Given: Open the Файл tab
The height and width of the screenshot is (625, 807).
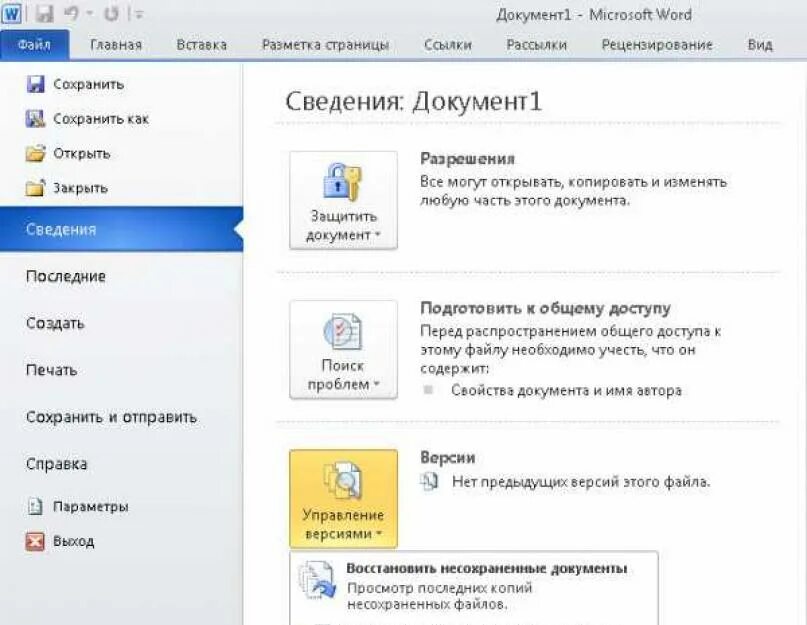Looking at the screenshot, I should [34, 45].
